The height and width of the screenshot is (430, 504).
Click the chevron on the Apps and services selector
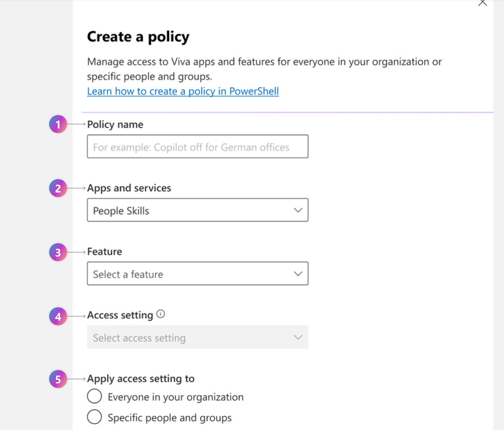pyautogui.click(x=298, y=209)
